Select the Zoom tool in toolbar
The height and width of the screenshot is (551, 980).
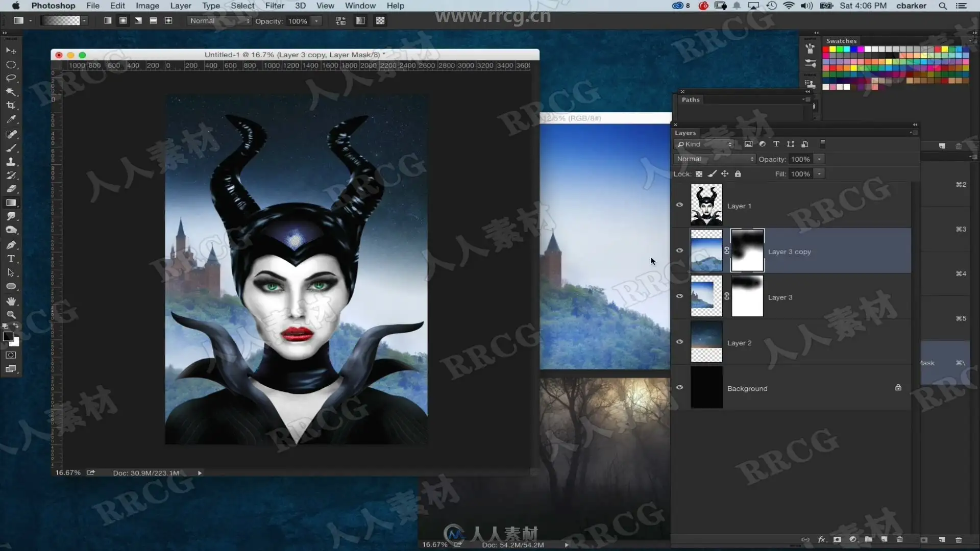[x=11, y=315]
